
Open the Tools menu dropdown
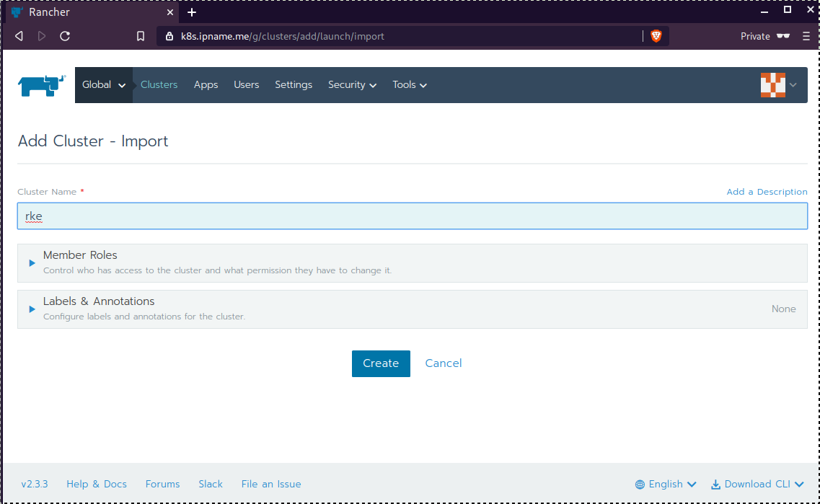coord(410,85)
